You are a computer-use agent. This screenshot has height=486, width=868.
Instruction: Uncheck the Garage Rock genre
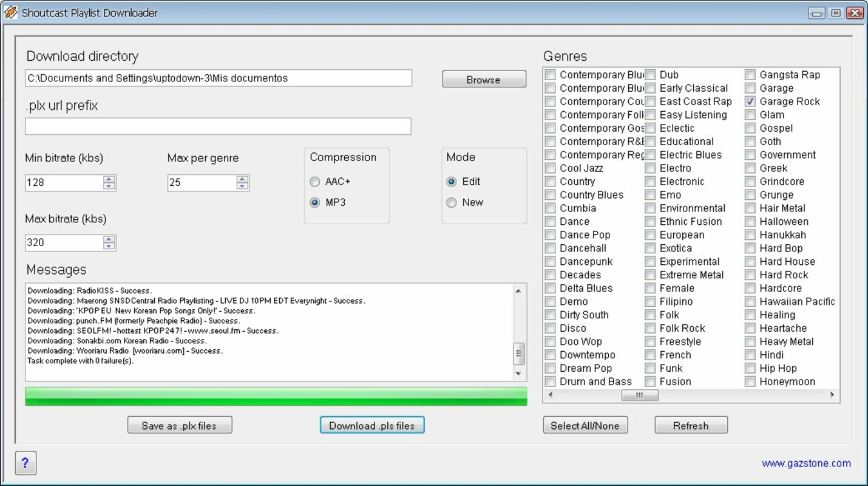pos(750,101)
